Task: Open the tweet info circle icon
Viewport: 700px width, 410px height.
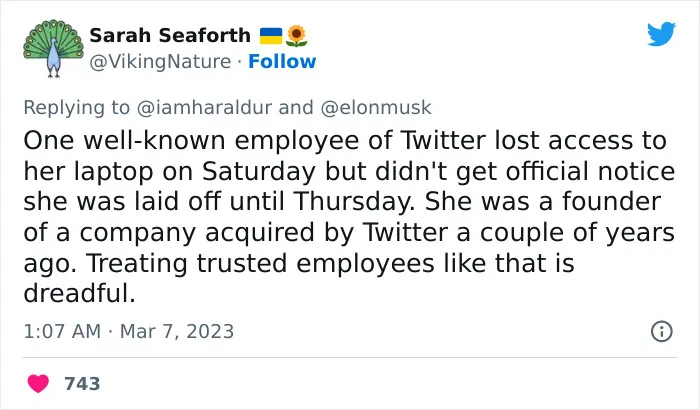Action: click(662, 331)
